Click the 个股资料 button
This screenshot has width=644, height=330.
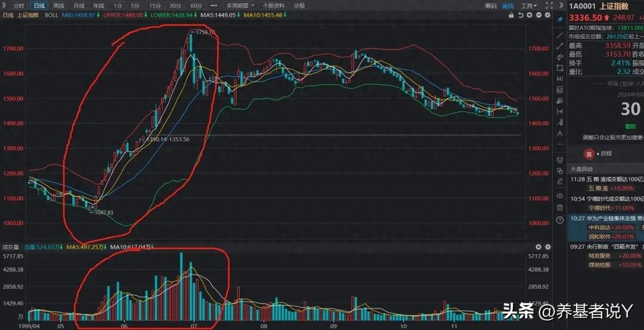pyautogui.click(x=274, y=5)
